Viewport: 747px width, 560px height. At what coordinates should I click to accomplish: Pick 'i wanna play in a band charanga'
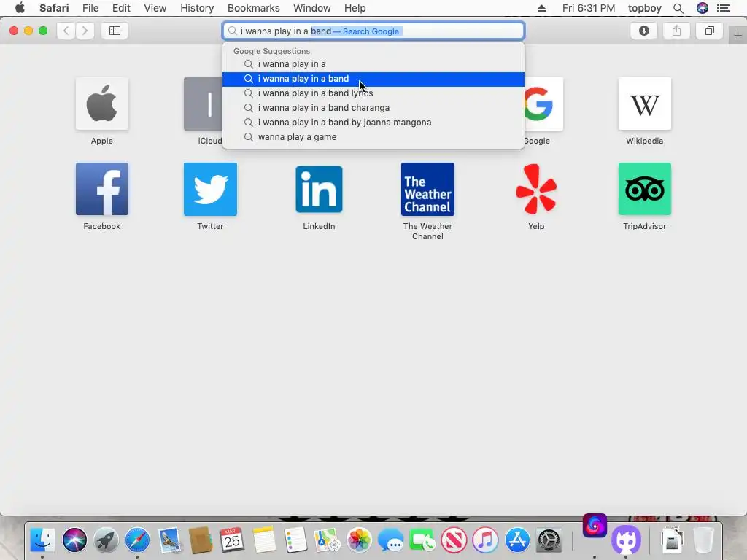coord(373,108)
